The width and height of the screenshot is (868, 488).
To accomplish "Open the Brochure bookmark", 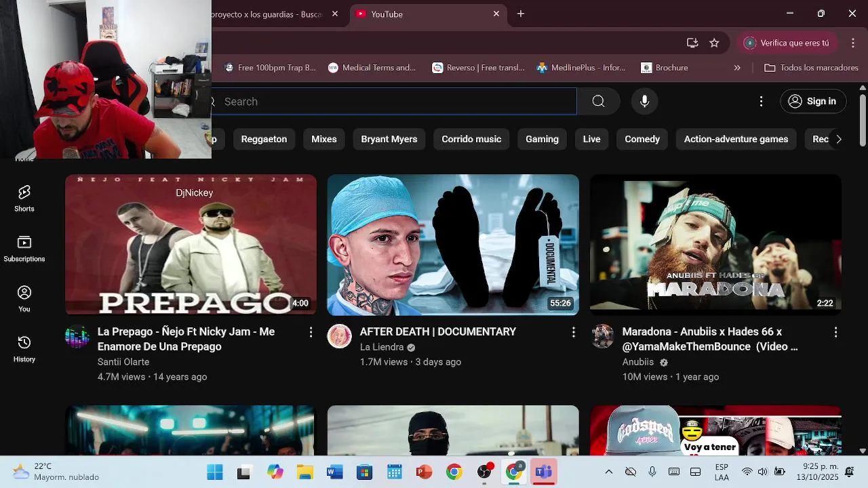I will 665,68.
